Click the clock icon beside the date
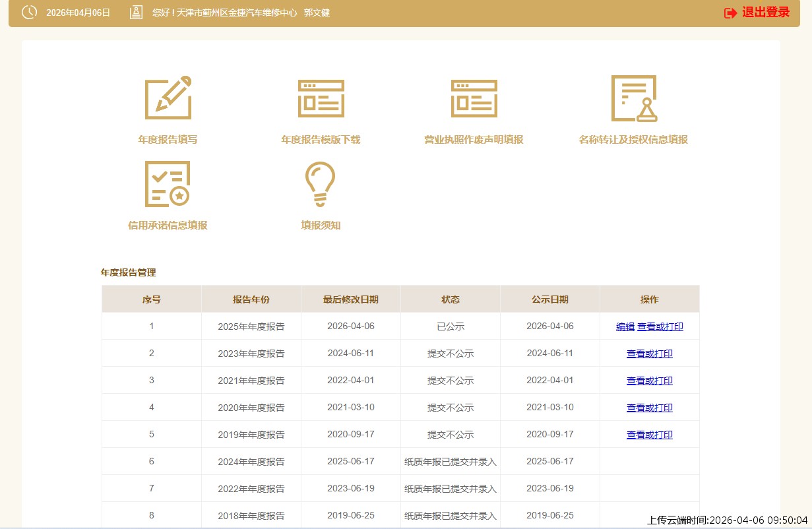 (29, 13)
